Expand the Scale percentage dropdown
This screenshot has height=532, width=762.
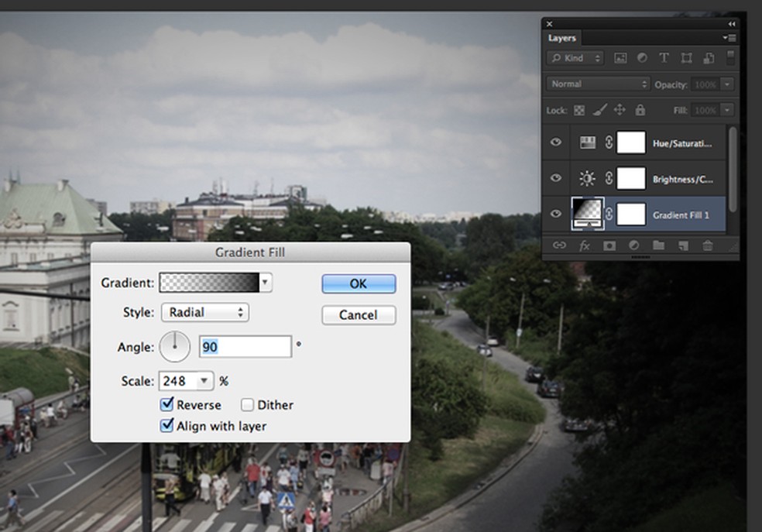(204, 381)
